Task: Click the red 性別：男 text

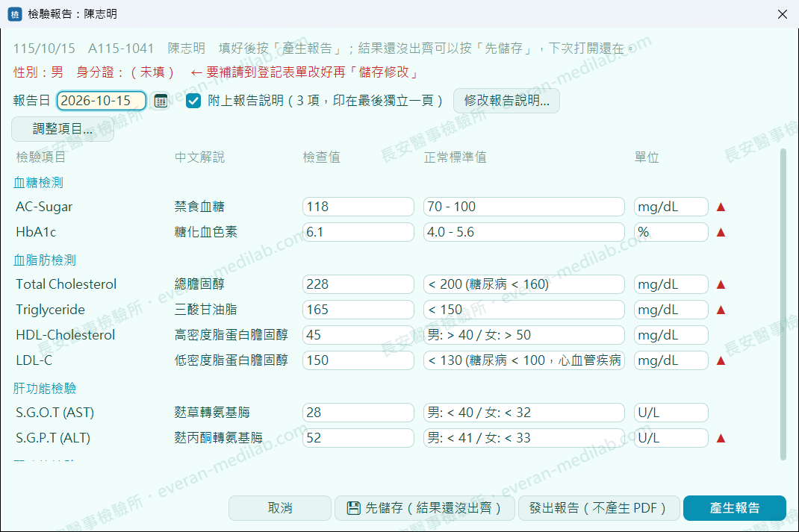Action: pos(38,72)
